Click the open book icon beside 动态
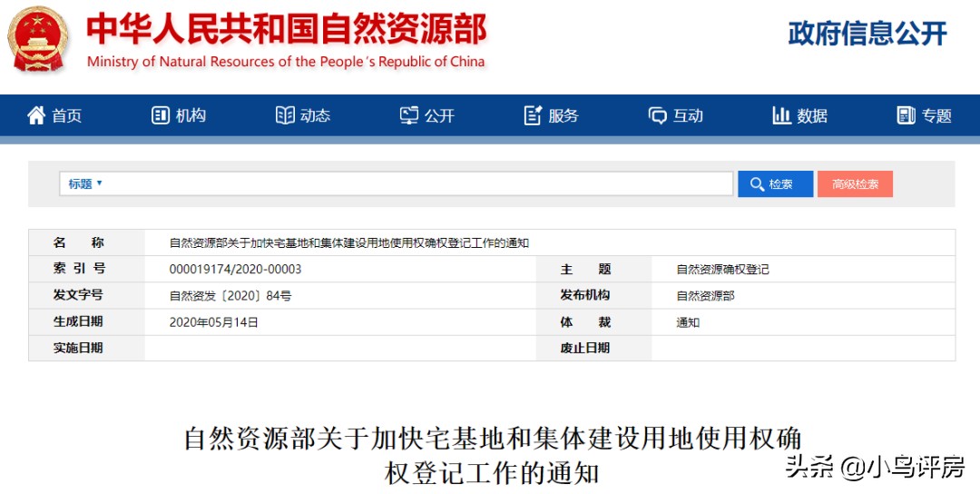Image resolution: width=980 pixels, height=494 pixels. 285,115
